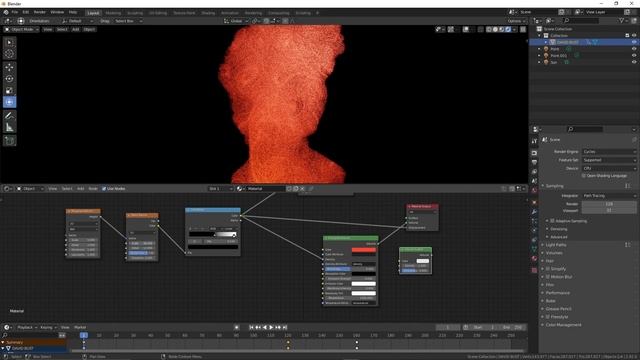Image resolution: width=640 pixels, height=360 pixels.
Task: Hide the Point.001 light eye icon
Action: [634, 56]
